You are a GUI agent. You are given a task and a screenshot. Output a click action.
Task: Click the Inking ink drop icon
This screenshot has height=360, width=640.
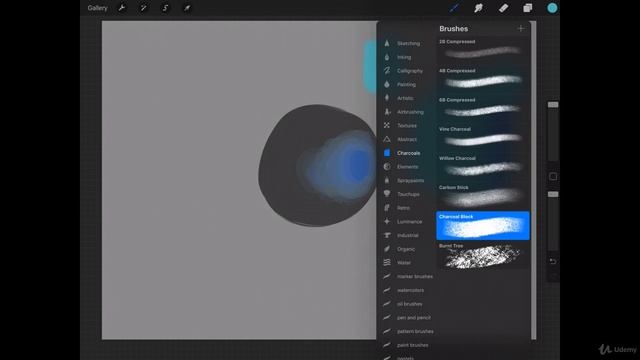tap(387, 57)
